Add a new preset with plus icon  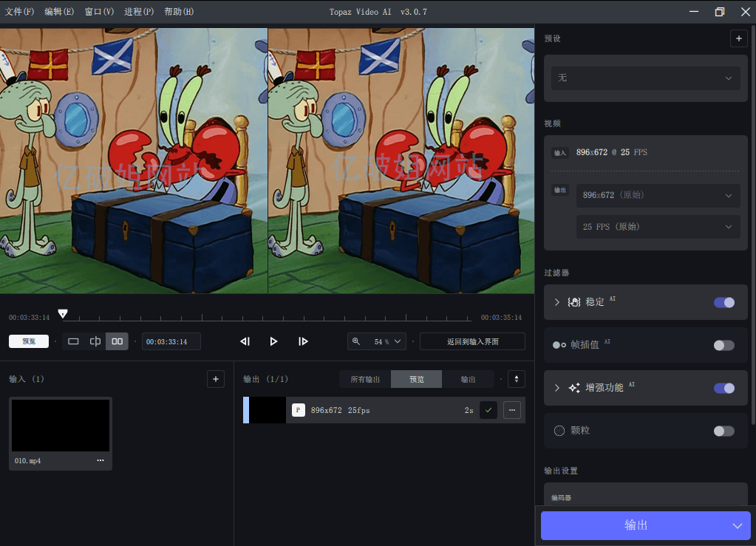[x=738, y=38]
